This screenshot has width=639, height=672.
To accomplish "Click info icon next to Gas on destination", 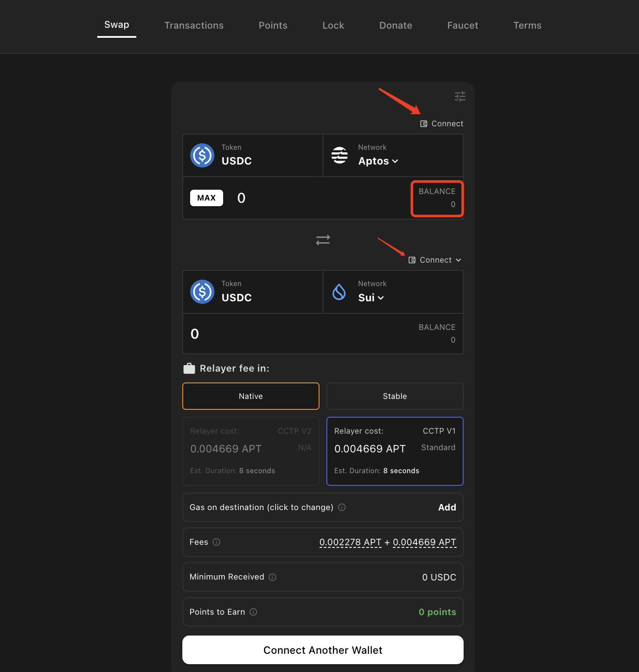I will (342, 507).
